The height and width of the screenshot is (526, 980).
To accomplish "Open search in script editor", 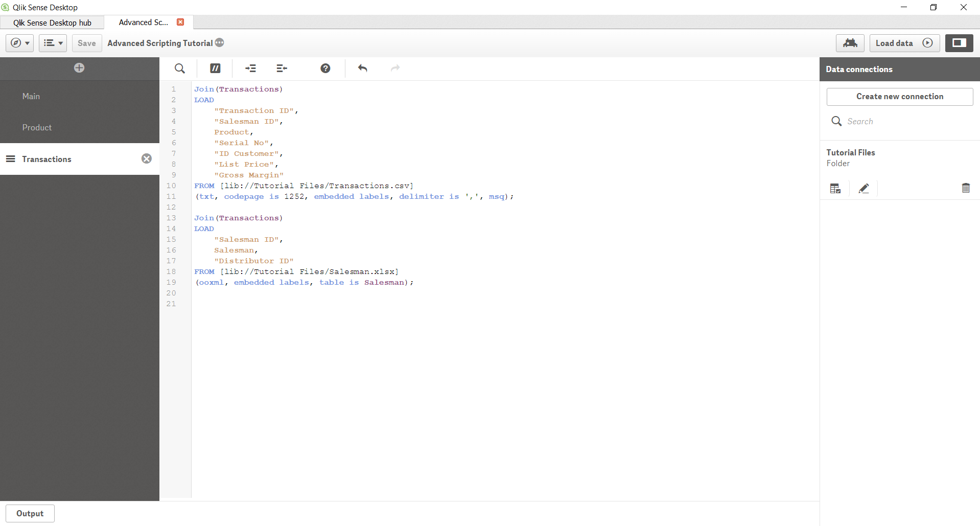I will tap(180, 68).
